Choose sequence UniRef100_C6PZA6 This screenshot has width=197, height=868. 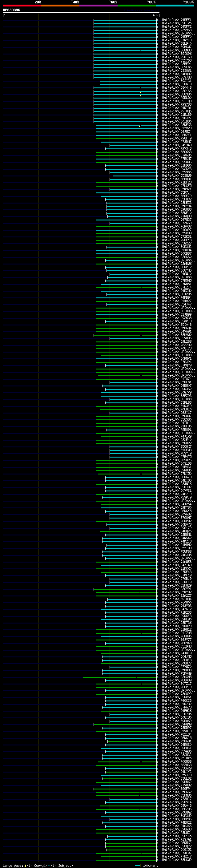176,809
